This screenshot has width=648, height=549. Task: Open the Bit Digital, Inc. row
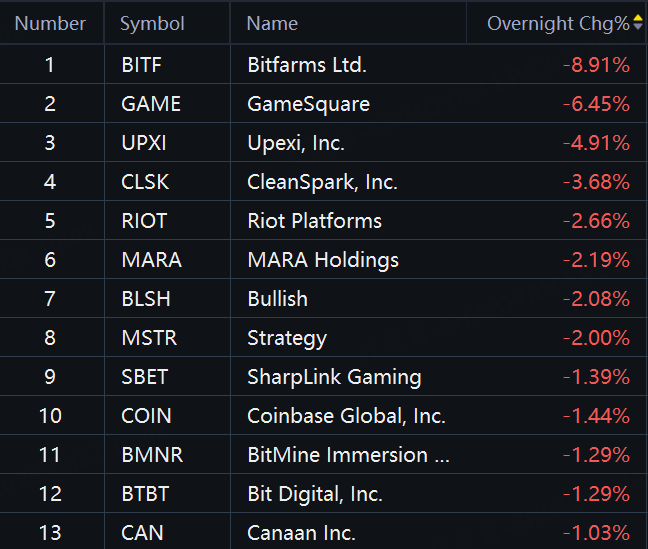pyautogui.click(x=323, y=494)
